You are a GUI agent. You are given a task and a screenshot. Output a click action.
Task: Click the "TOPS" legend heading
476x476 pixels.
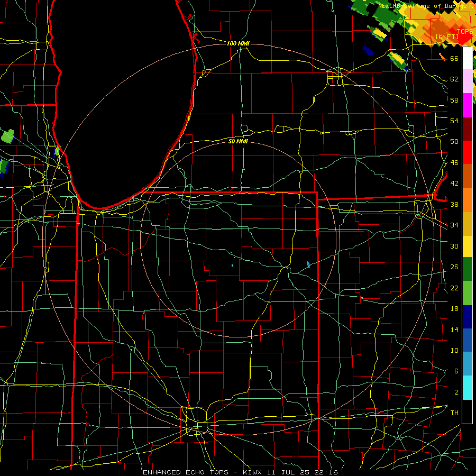(465, 32)
